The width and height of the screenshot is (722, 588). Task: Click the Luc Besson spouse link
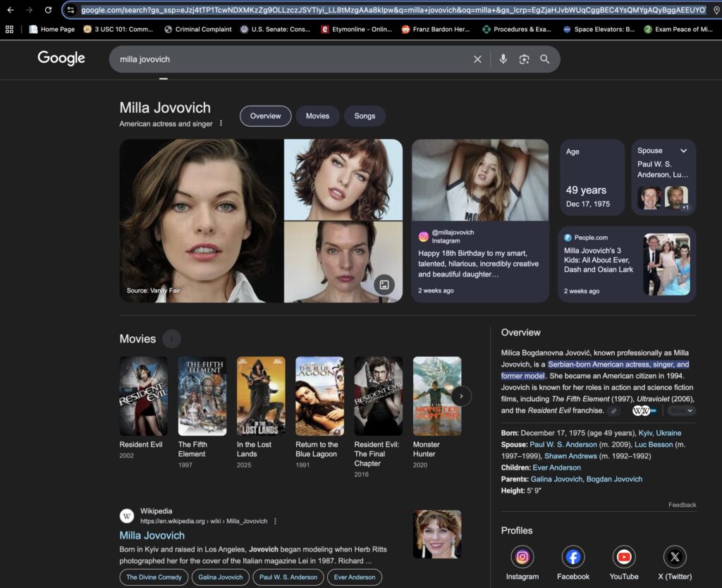click(654, 445)
